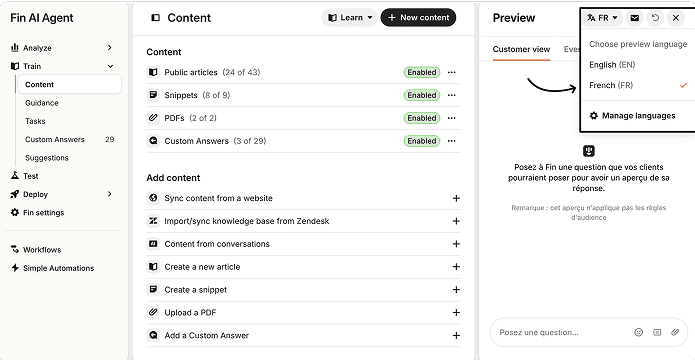Click the Zendesk logo icon
Viewport: 695px width, 360px height.
(153, 221)
